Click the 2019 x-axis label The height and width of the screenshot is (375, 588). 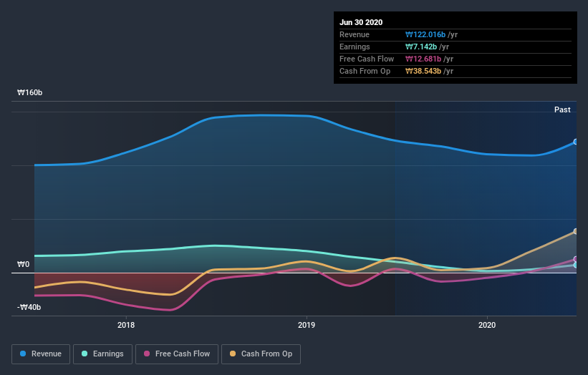(307, 325)
